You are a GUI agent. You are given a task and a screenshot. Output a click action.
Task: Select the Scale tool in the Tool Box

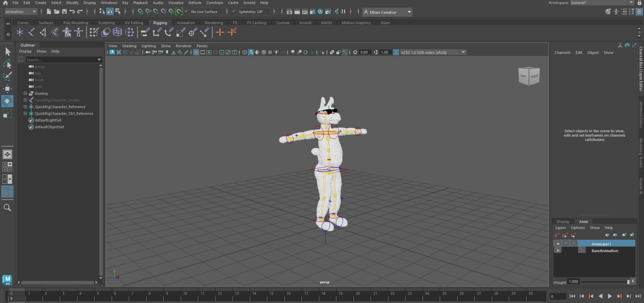coord(7,114)
